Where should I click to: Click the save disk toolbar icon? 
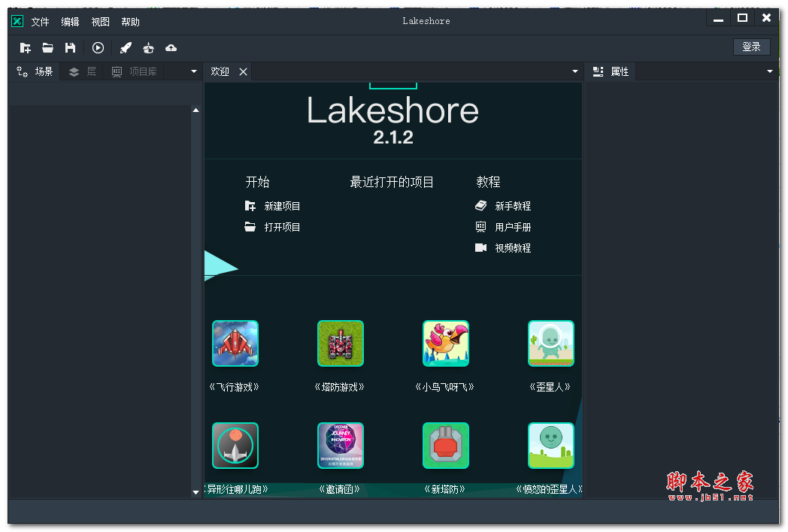tap(71, 48)
